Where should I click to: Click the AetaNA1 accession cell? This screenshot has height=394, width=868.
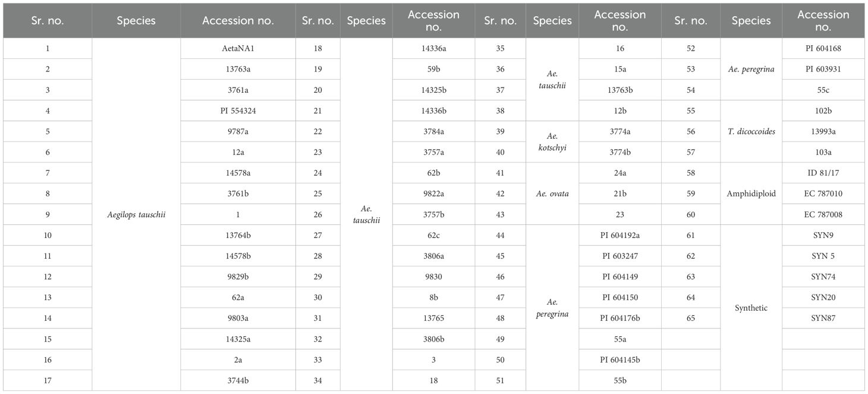tap(238, 48)
